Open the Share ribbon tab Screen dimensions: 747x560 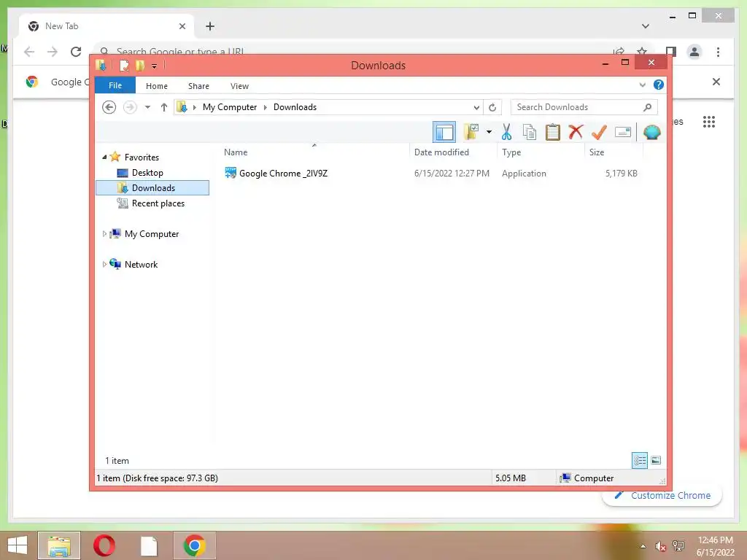(198, 86)
